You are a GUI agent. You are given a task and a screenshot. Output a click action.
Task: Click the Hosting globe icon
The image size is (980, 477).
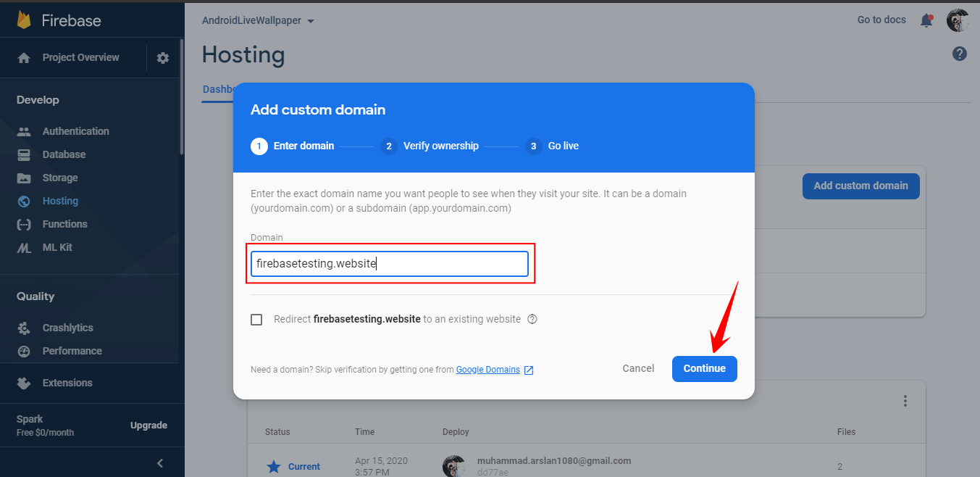pyautogui.click(x=24, y=202)
